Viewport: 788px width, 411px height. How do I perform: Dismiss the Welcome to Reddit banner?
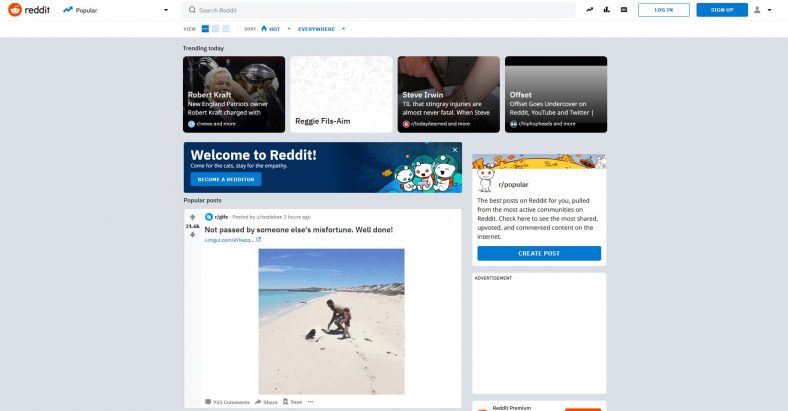coord(455,150)
